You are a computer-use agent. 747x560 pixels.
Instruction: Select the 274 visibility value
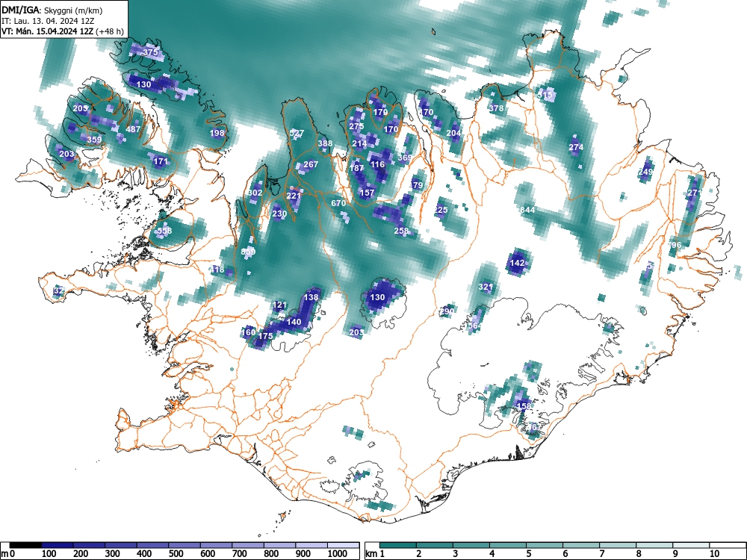(x=576, y=147)
